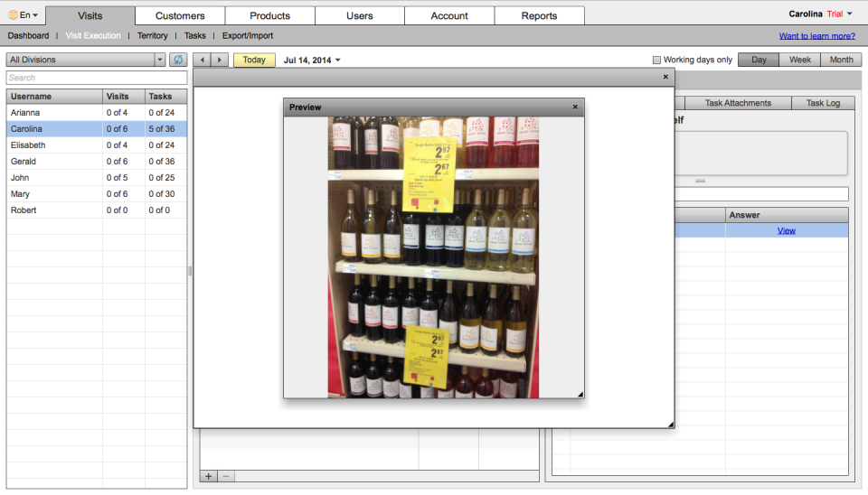The height and width of the screenshot is (495, 868).
Task: Open the Dashboard submenu item
Action: tap(28, 35)
